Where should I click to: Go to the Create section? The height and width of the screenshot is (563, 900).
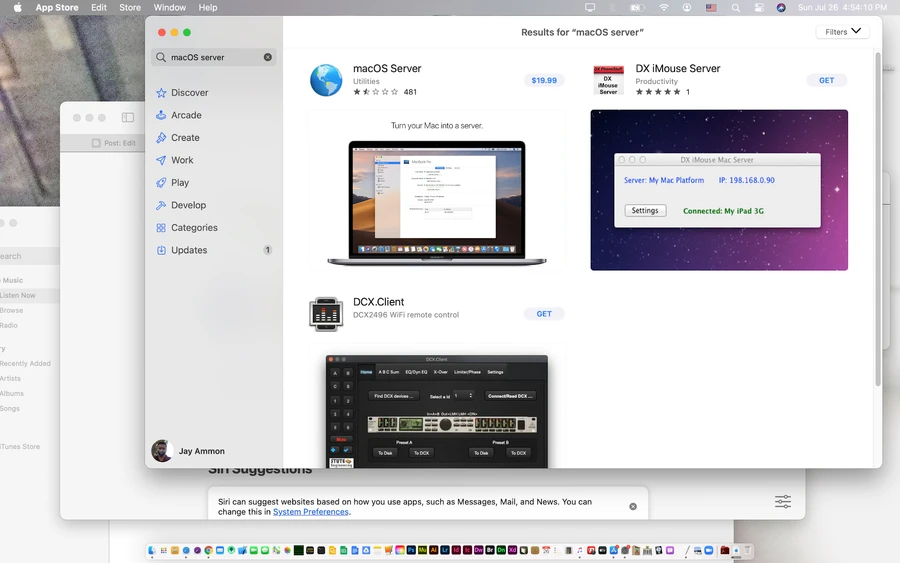pos(185,138)
